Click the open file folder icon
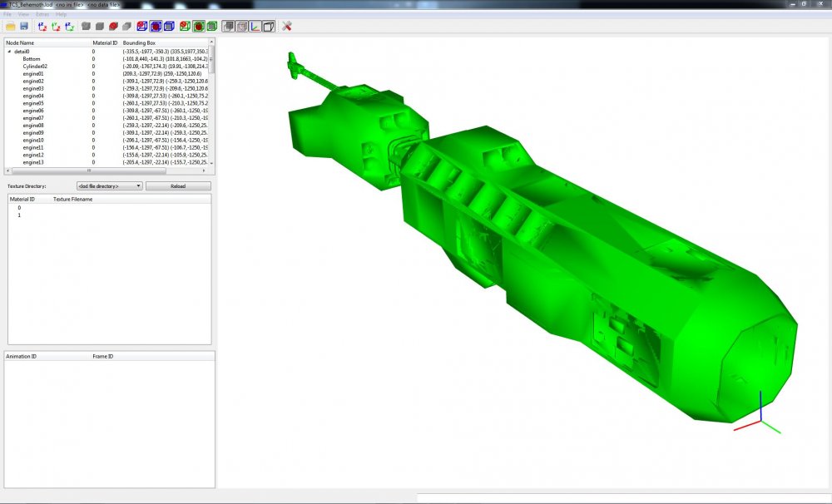The width and height of the screenshot is (832, 504). tap(10, 26)
